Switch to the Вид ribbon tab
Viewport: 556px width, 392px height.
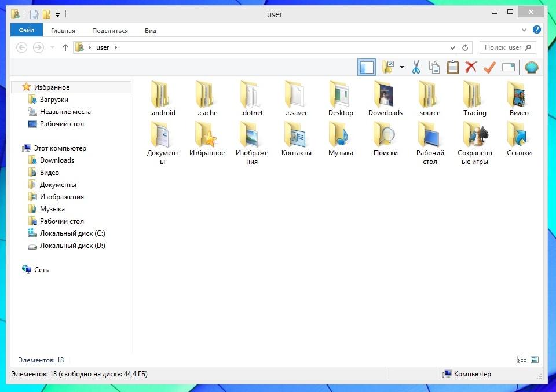(x=150, y=31)
